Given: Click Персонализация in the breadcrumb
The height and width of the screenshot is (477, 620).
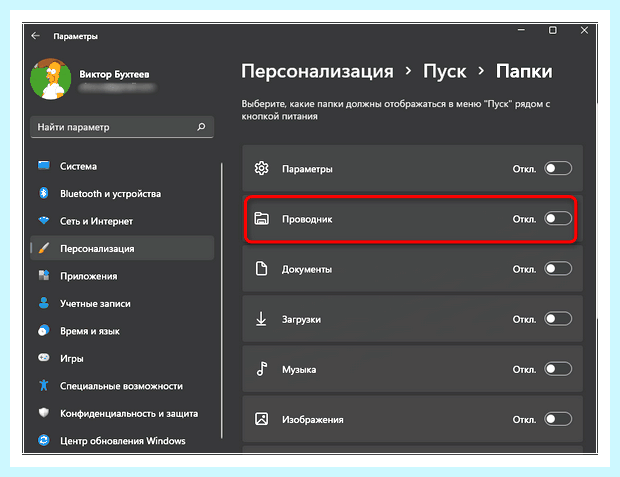Looking at the screenshot, I should [x=317, y=72].
